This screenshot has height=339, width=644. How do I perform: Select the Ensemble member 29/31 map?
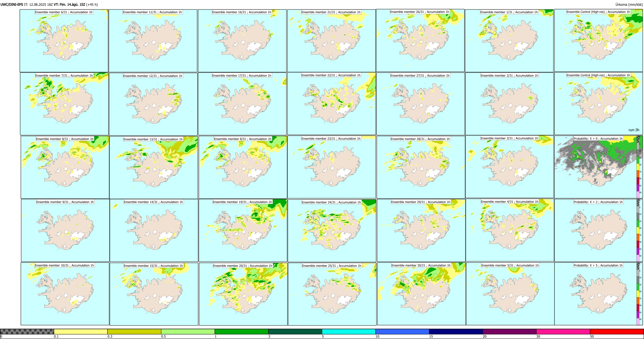[x=421, y=231]
